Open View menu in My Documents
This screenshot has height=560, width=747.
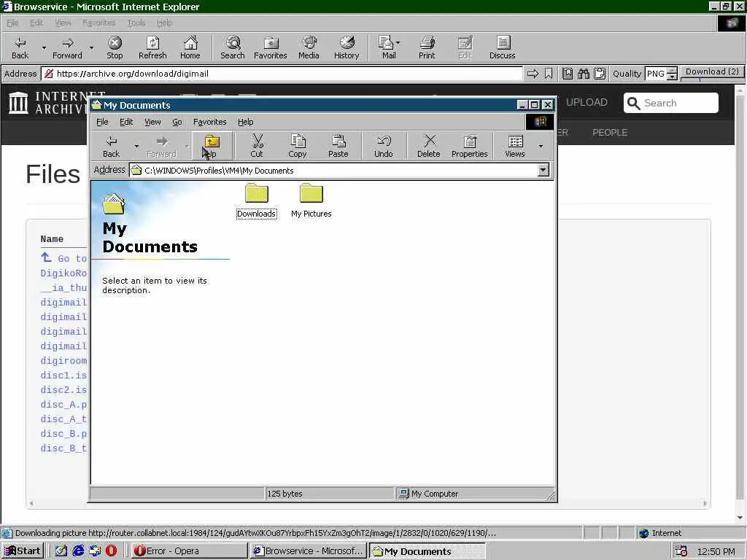coord(153,122)
